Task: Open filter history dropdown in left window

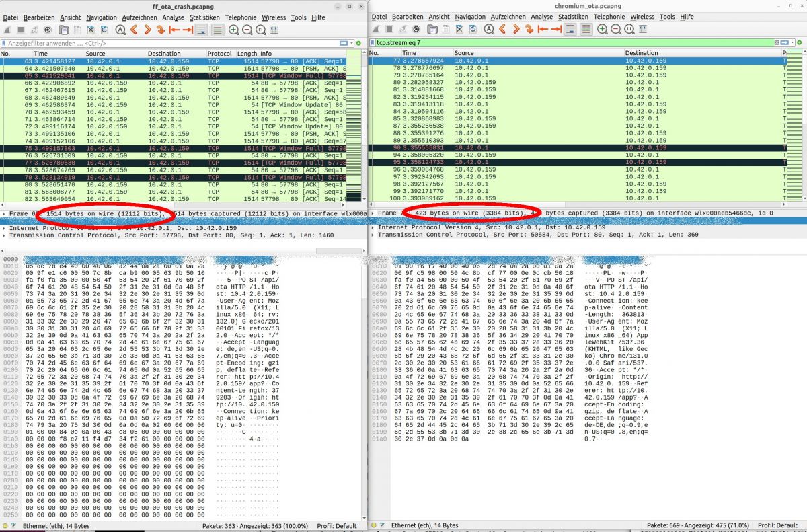Action: 352,43
